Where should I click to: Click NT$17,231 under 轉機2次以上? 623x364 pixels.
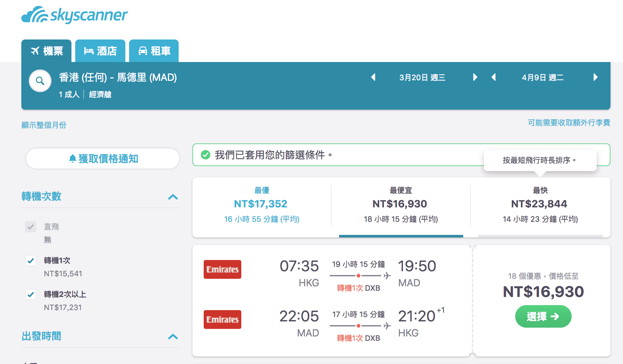(x=63, y=308)
